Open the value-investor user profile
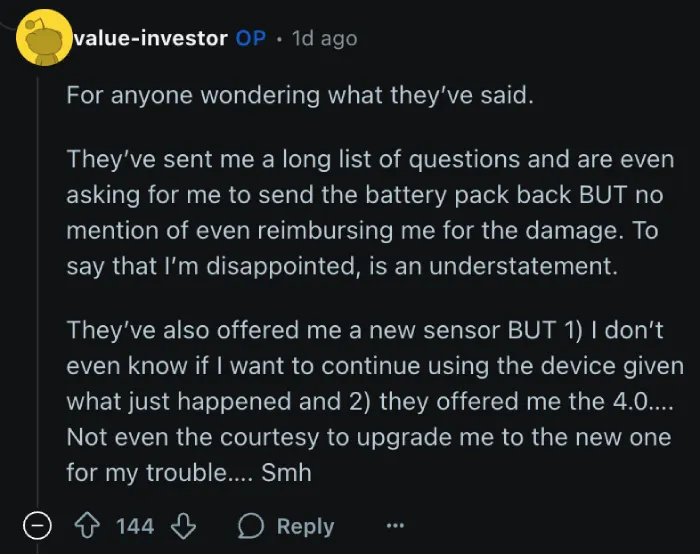The width and height of the screenshot is (700, 554). (x=151, y=38)
